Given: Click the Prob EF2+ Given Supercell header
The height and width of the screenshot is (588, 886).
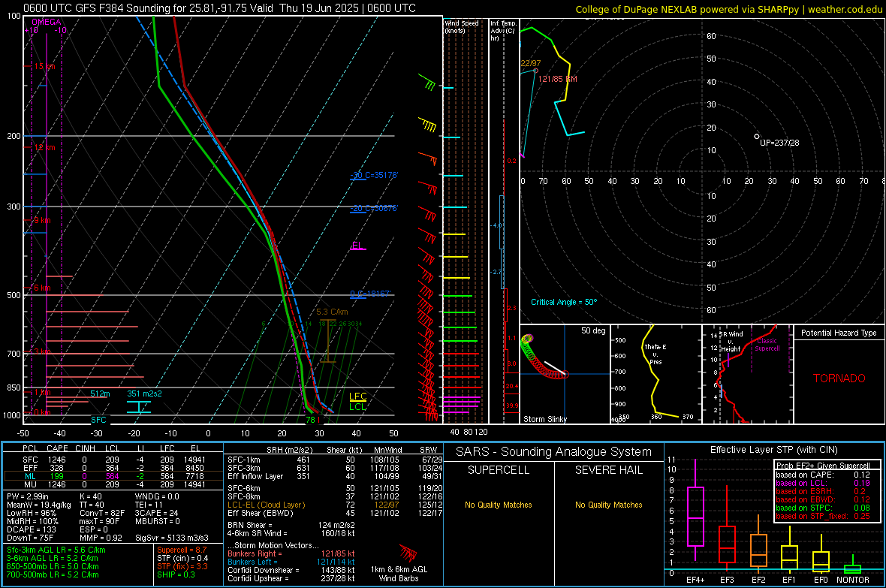Looking at the screenshot, I should click(823, 466).
